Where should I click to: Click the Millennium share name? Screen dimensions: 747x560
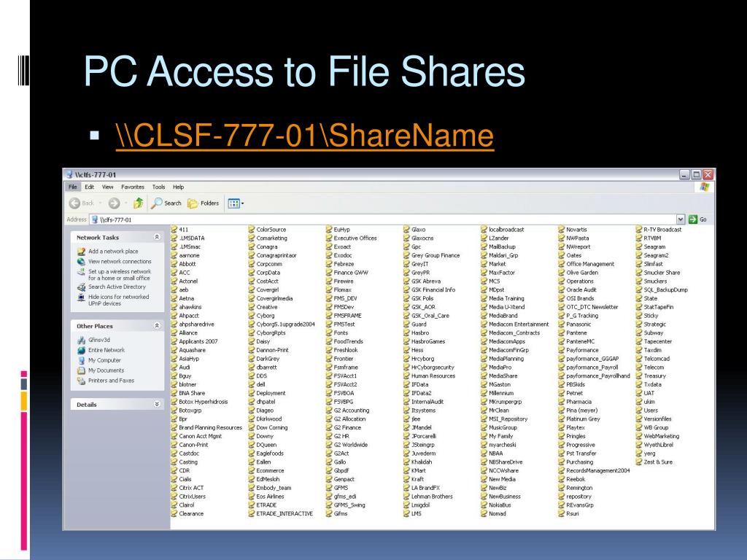click(501, 393)
